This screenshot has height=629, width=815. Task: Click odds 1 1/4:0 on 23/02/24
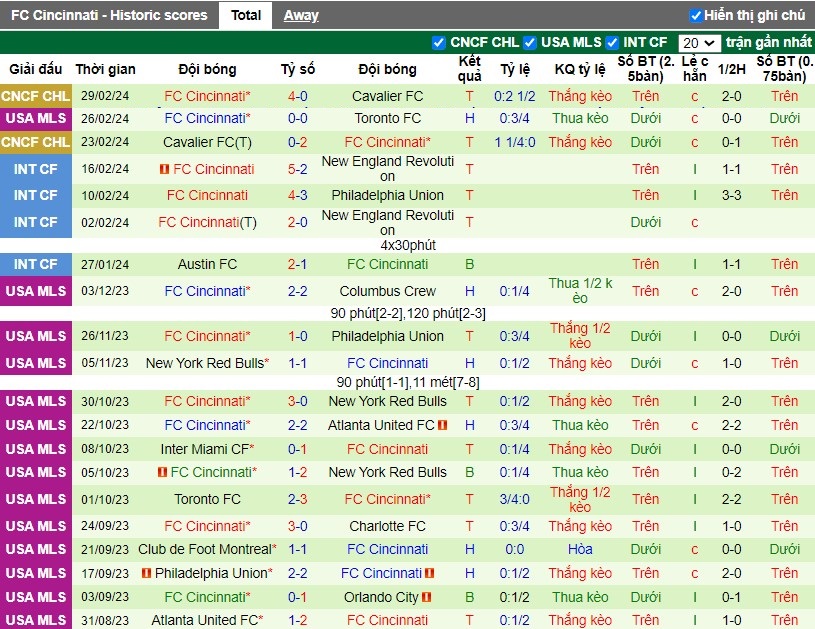[515, 142]
